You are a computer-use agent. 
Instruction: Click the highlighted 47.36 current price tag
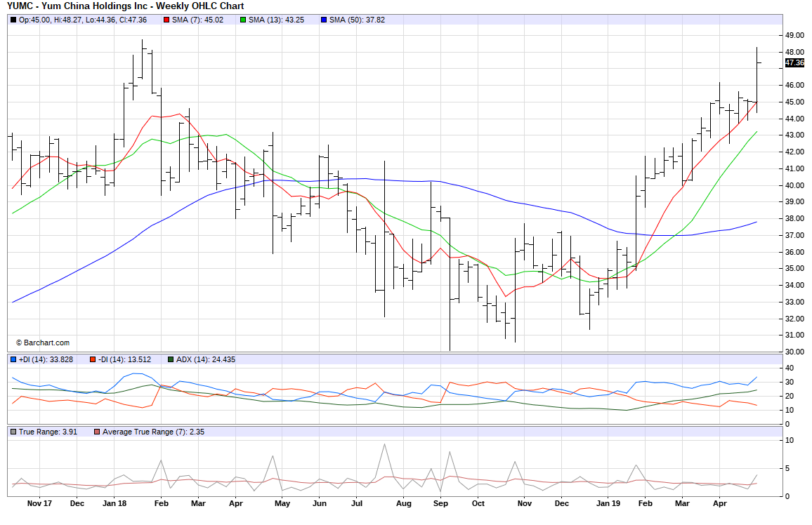[794, 63]
